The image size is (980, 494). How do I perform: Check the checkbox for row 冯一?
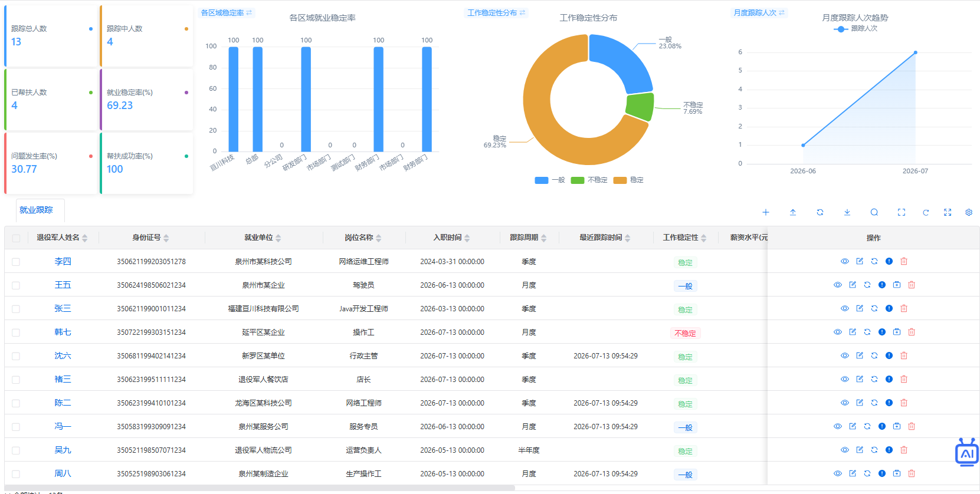[x=16, y=427]
